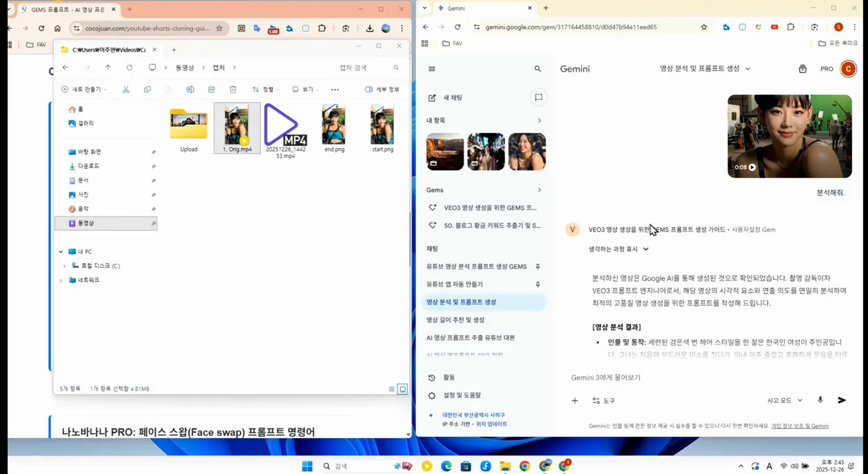Click the 동영상 breadcrumb in Explorer address bar
Image resolution: width=868 pixels, height=474 pixels.
(185, 68)
